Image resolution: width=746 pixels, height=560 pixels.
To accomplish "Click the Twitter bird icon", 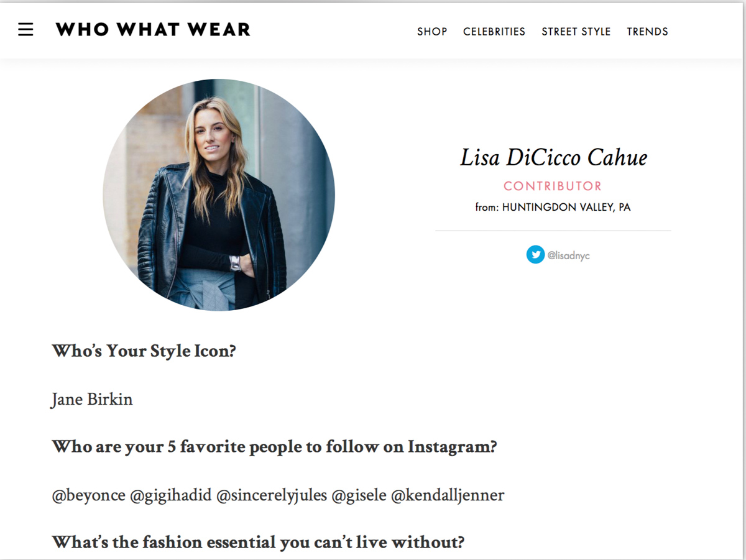I will [x=535, y=254].
